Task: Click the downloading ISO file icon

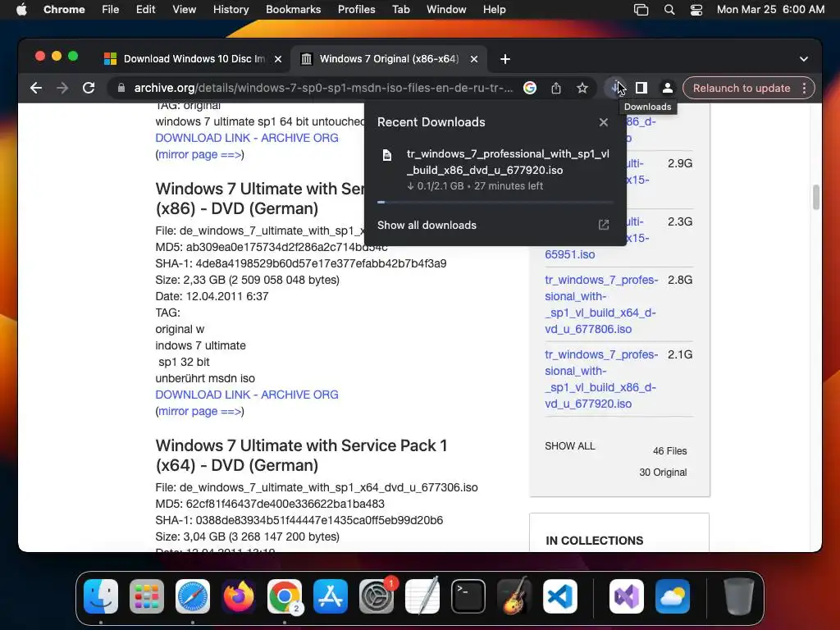Action: 387,155
